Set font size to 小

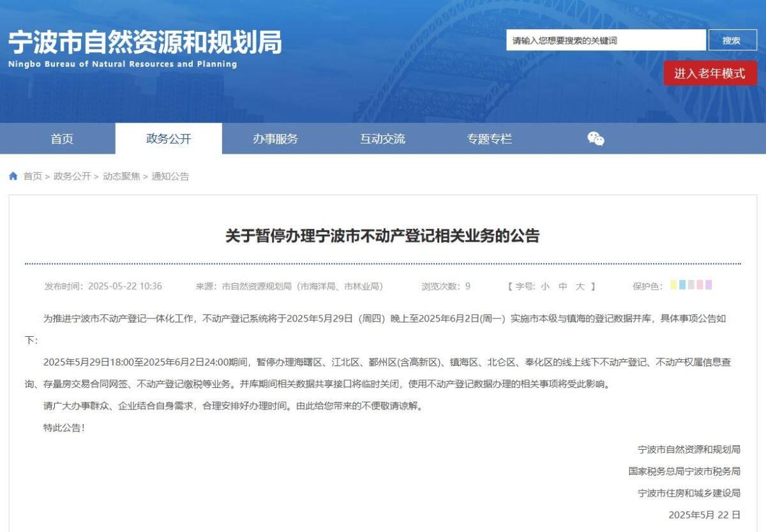[x=544, y=286]
